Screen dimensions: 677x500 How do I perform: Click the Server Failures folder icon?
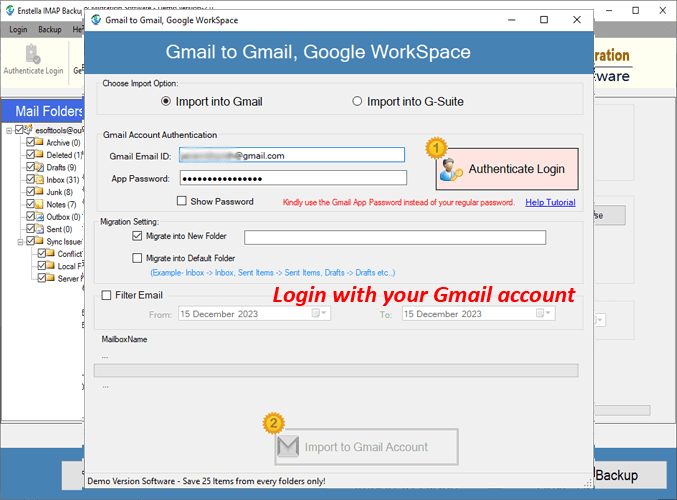(50, 278)
